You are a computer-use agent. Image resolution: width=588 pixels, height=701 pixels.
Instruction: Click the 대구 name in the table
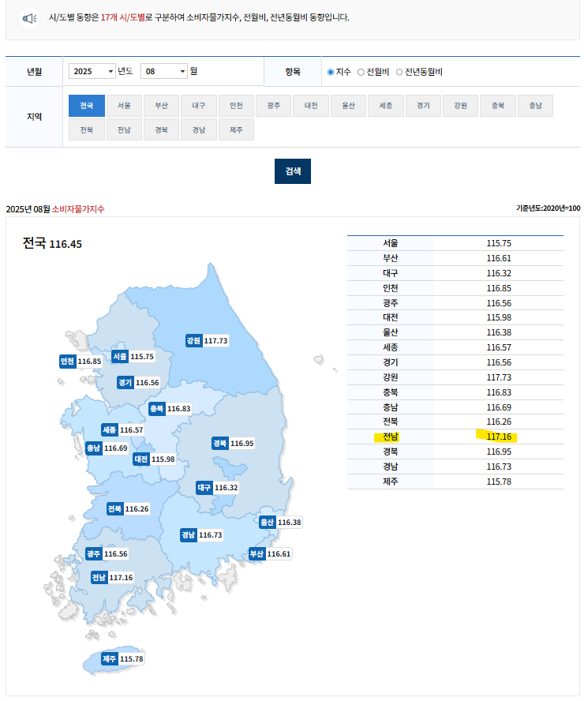click(x=391, y=273)
